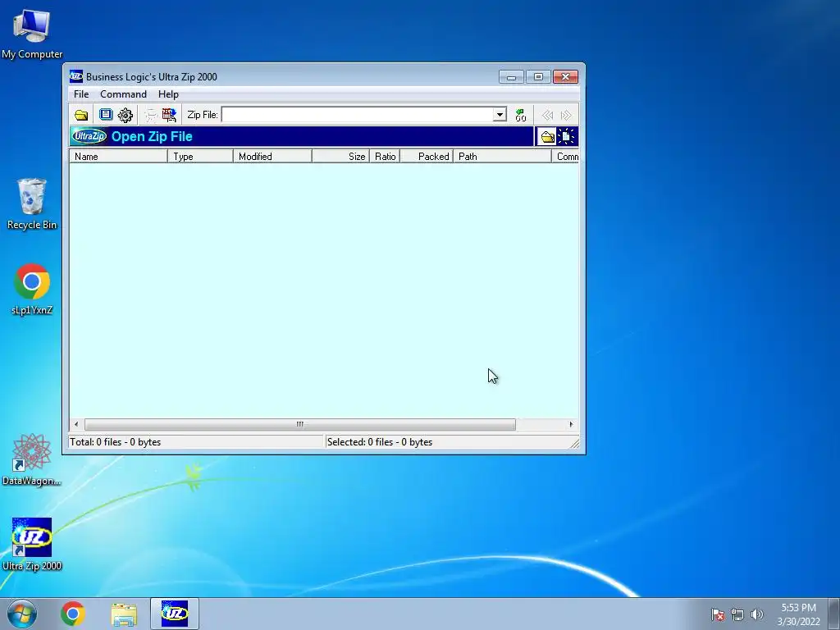Viewport: 840px width, 630px height.
Task: Click the Action Center flag tray icon
Action: [x=717, y=614]
